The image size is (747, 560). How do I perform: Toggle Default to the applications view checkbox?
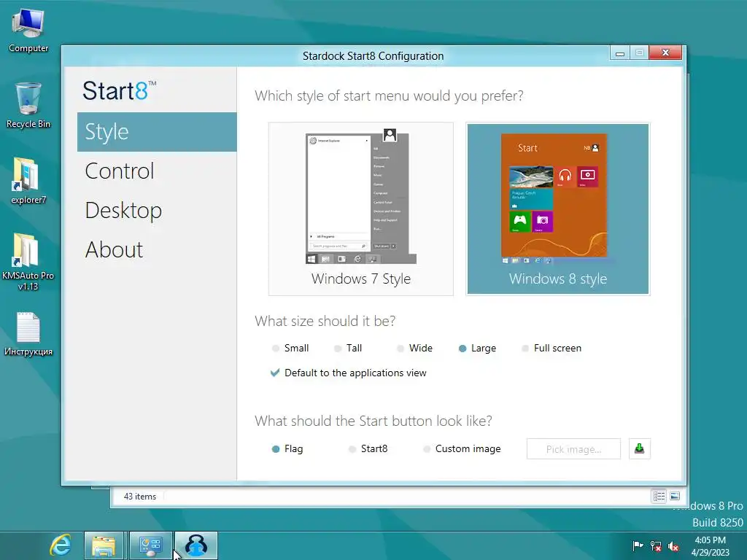point(348,373)
